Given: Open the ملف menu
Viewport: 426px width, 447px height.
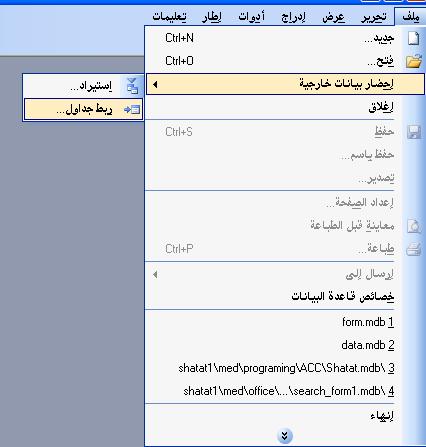Looking at the screenshot, I should tap(410, 17).
